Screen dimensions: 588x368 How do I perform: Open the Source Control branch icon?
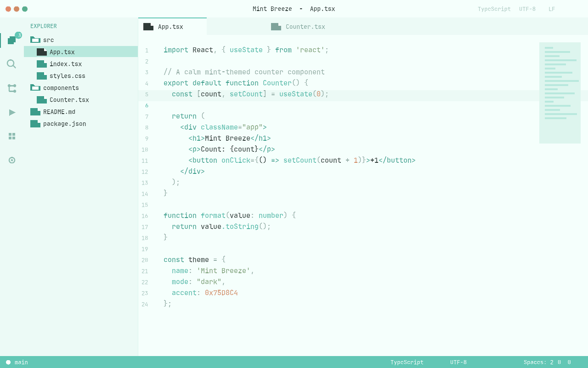(12, 88)
